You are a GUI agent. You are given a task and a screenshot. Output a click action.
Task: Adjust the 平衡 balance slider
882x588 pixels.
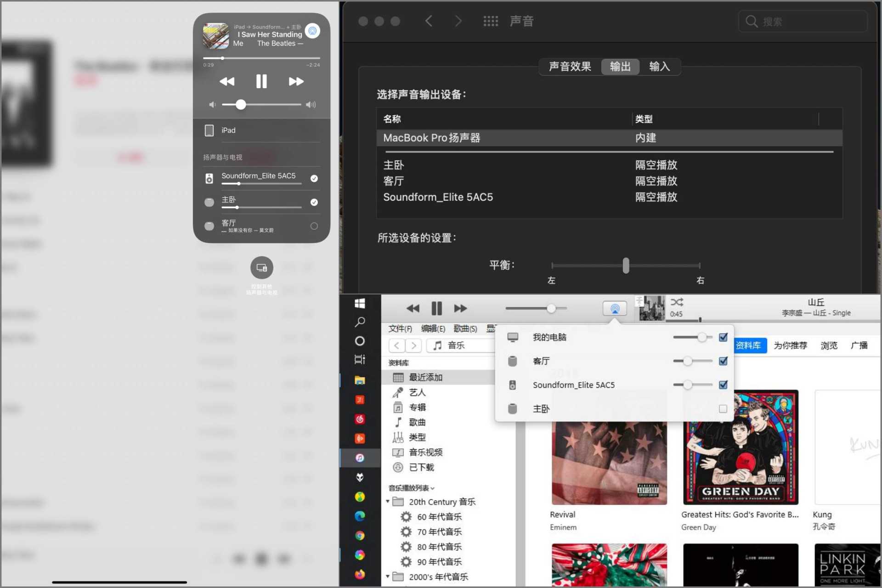[625, 266]
